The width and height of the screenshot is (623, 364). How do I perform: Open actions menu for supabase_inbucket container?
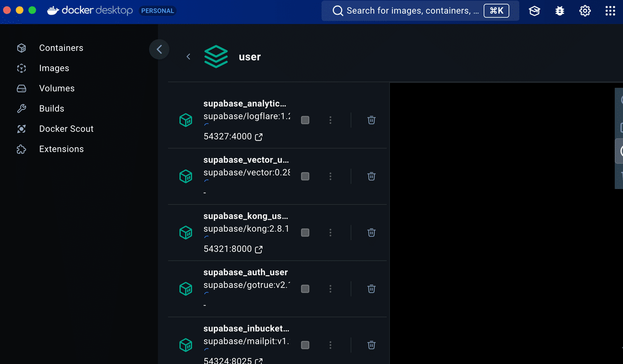point(331,345)
